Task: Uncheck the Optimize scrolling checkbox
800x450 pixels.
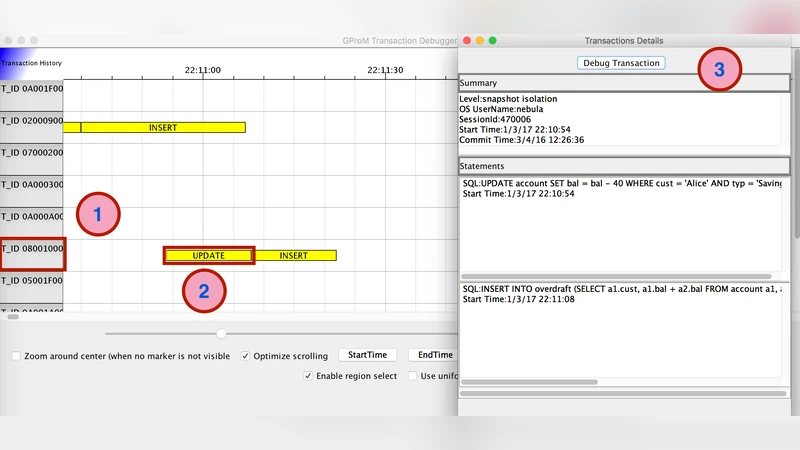Action: point(246,356)
